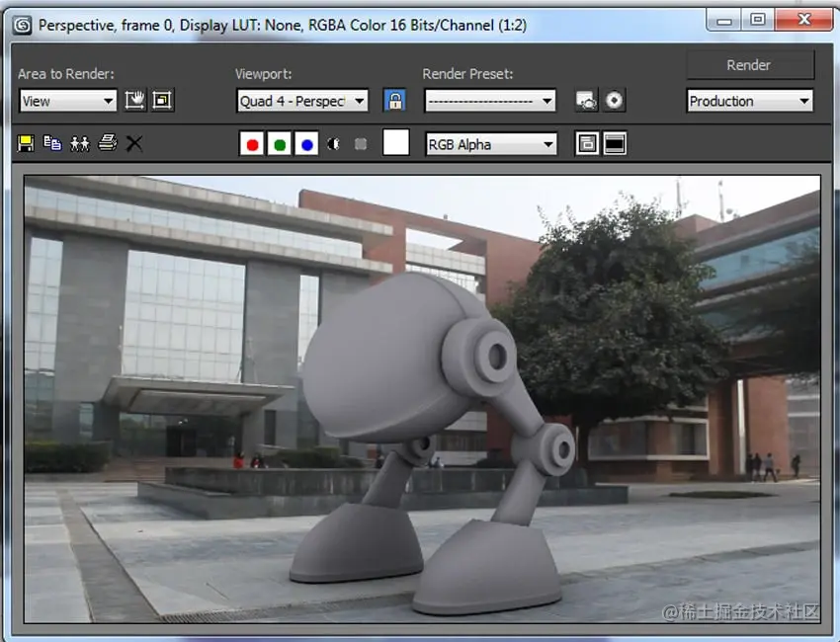840x642 pixels.
Task: Toggle the UI panel display icon
Action: (615, 143)
